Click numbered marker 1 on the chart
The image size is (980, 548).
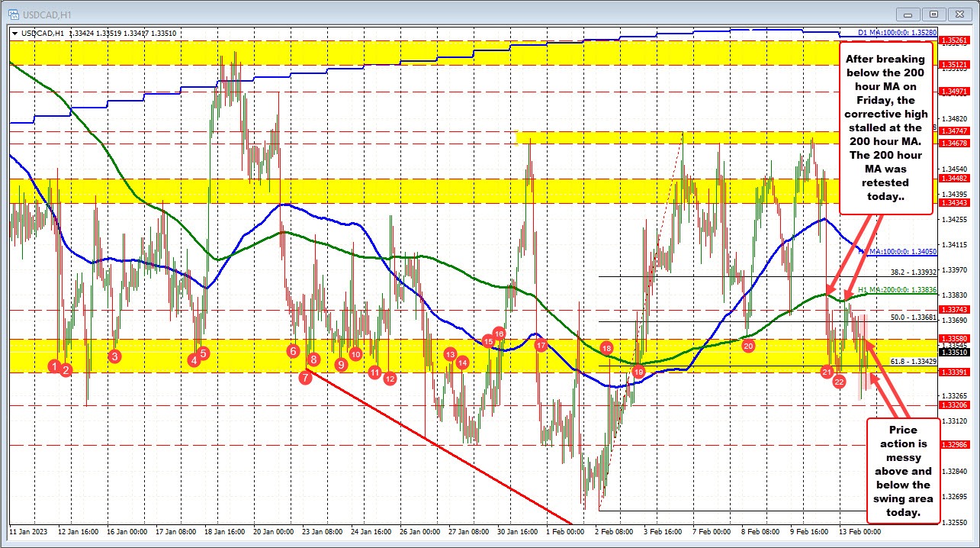(x=53, y=366)
